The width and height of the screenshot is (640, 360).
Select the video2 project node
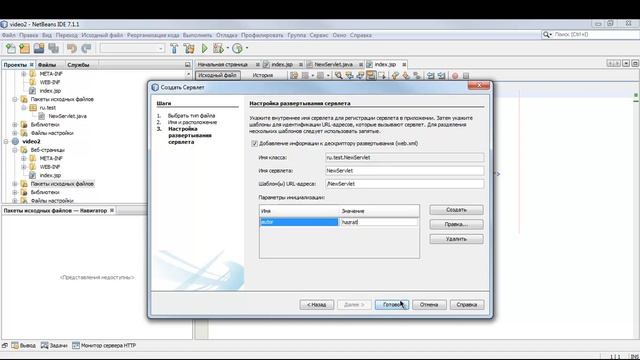tap(31, 141)
